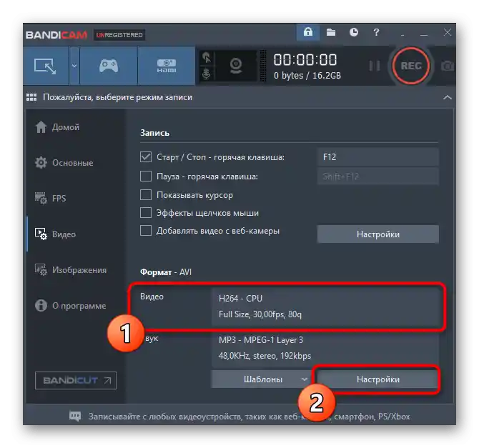The image size is (479, 448).
Task: Click the Bandicam logo
Action: (56, 35)
